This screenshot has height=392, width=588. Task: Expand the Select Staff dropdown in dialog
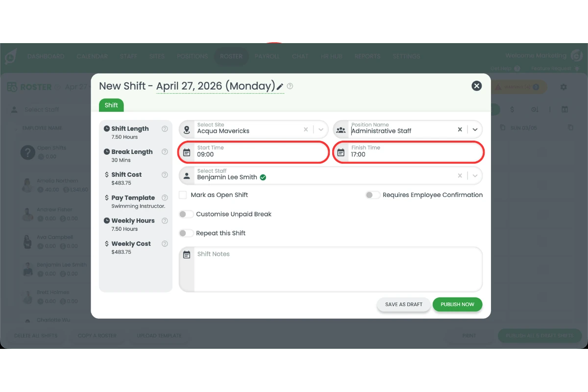tap(475, 175)
